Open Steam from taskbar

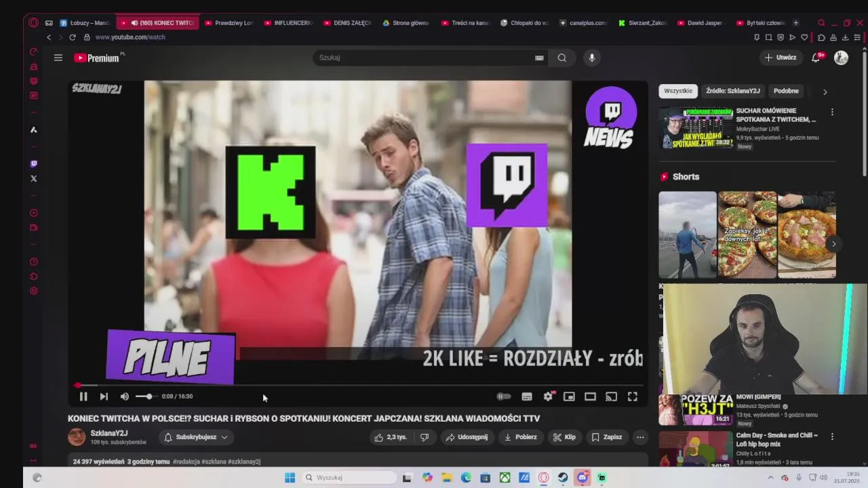tap(563, 478)
